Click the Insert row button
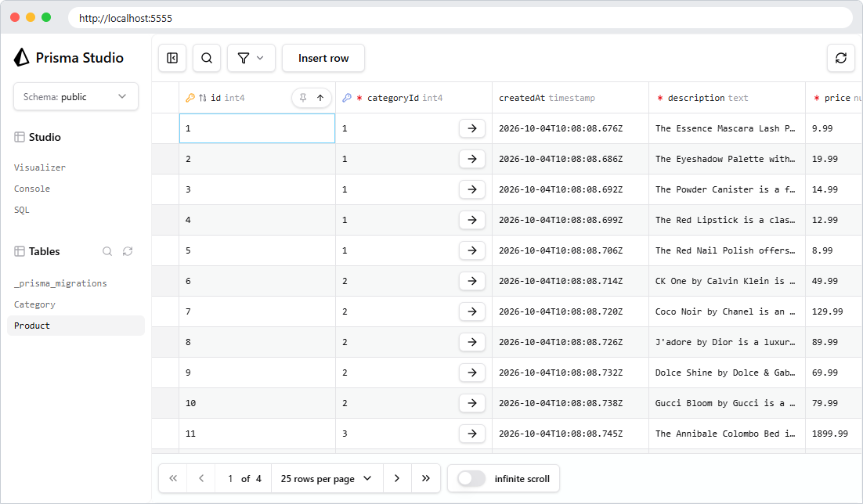This screenshot has height=504, width=863. coord(323,59)
